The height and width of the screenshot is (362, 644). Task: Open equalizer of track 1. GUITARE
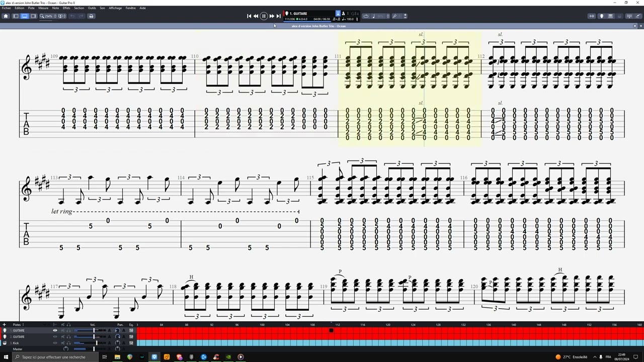point(131,330)
